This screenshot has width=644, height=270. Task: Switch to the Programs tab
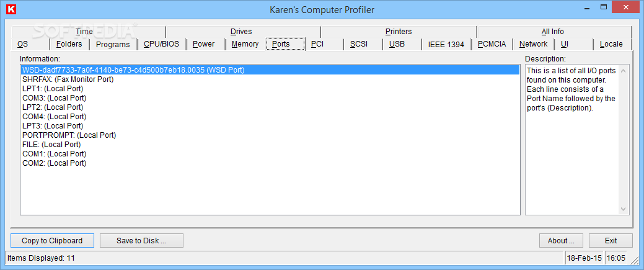tap(113, 44)
